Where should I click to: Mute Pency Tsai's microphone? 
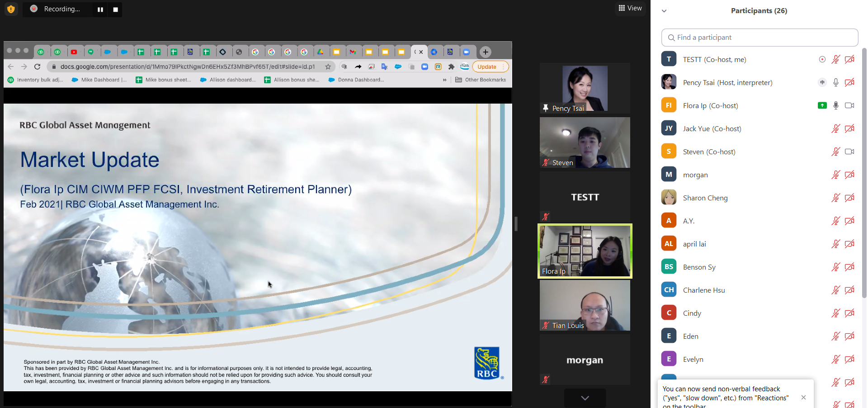pos(836,82)
